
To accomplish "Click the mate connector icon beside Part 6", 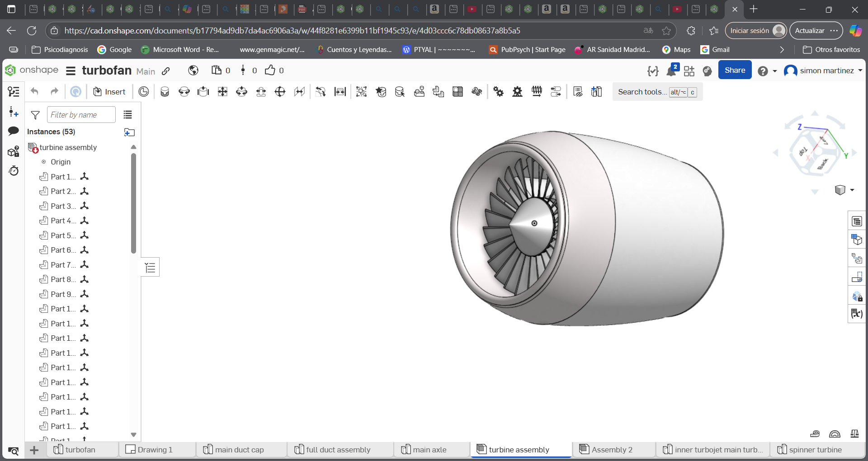I will pos(85,250).
